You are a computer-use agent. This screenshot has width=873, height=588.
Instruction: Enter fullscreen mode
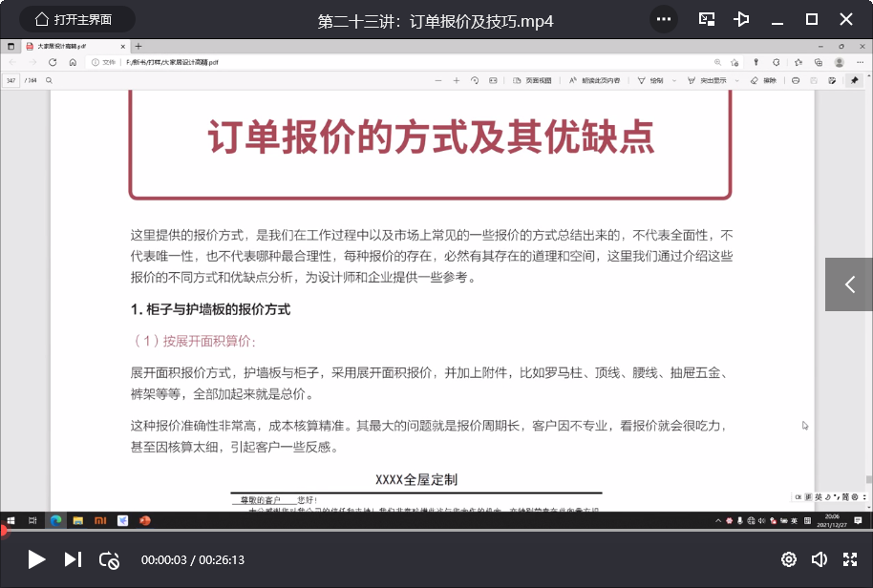[850, 559]
